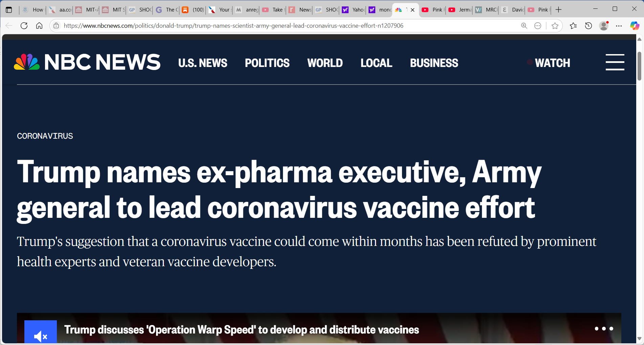Go to U.S. NEWS section
Image resolution: width=644 pixels, height=345 pixels.
[203, 63]
